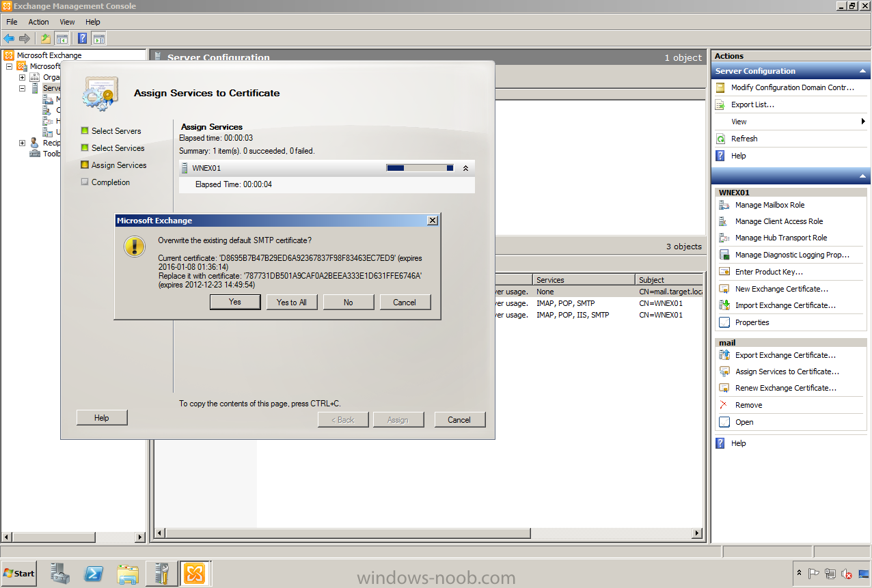Click Show/Hide action pane toolbar icon
872x588 pixels.
click(98, 38)
